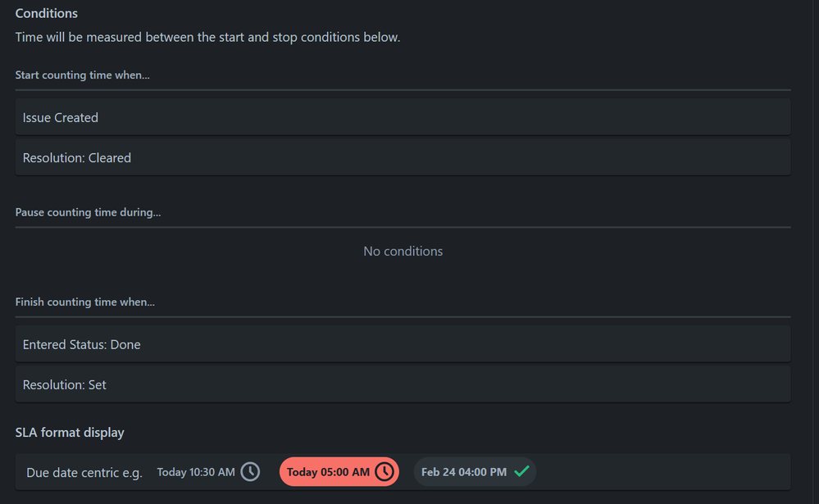Click the Time will be measured description text
This screenshot has width=819, height=504.
(x=208, y=38)
